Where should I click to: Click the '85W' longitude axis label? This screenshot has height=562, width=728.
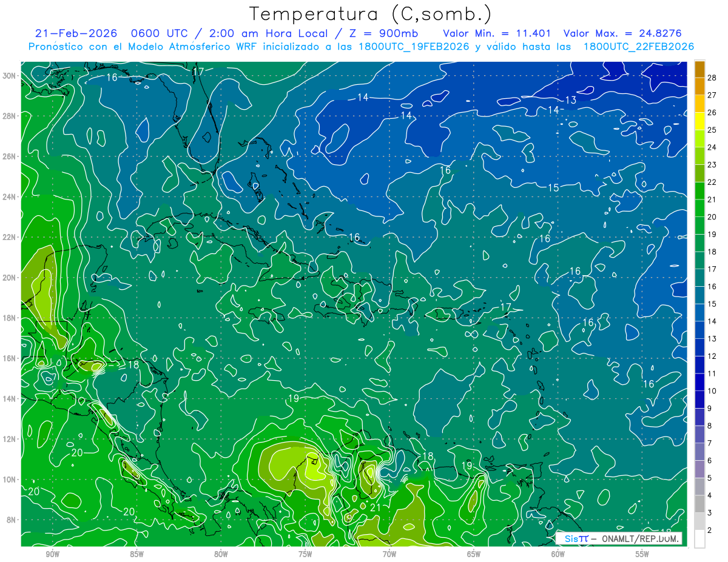[136, 554]
